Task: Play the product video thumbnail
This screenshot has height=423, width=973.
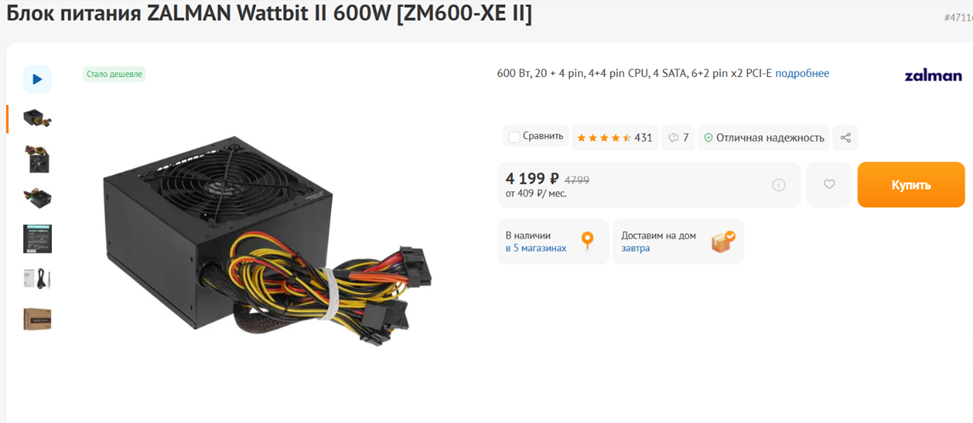Action: click(x=37, y=79)
